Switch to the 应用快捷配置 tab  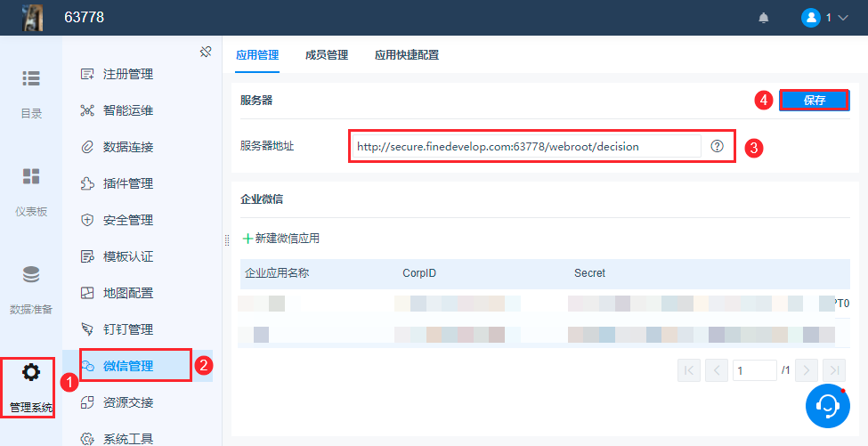[407, 55]
